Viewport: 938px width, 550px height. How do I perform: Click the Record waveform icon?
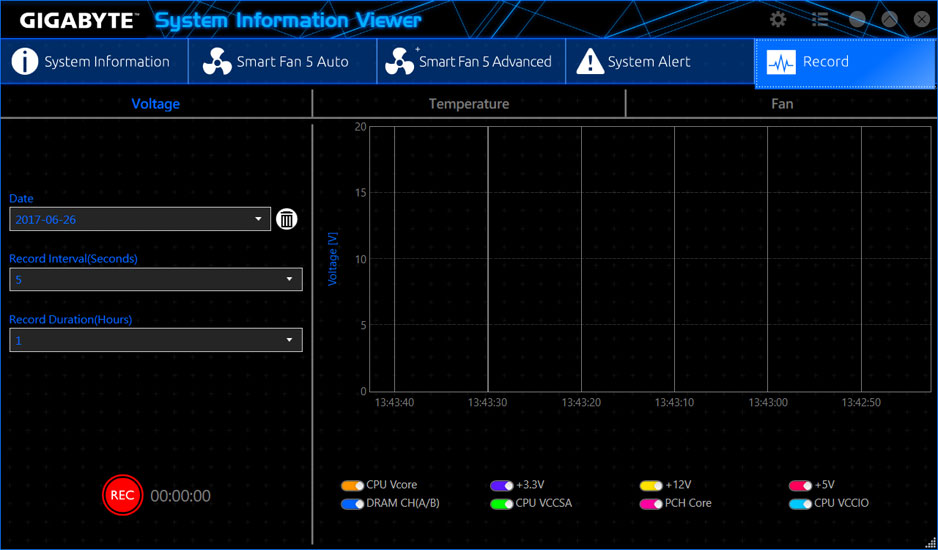tap(781, 62)
